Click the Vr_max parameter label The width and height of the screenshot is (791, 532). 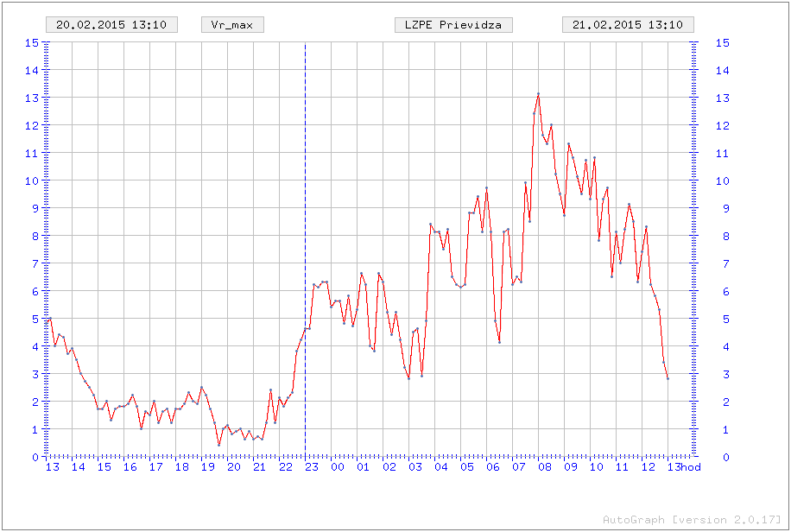pyautogui.click(x=232, y=24)
